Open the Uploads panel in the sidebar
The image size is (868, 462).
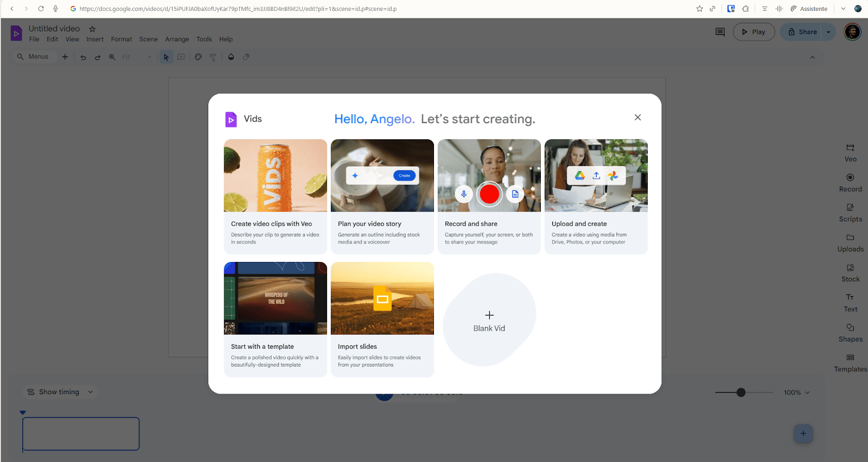click(850, 243)
